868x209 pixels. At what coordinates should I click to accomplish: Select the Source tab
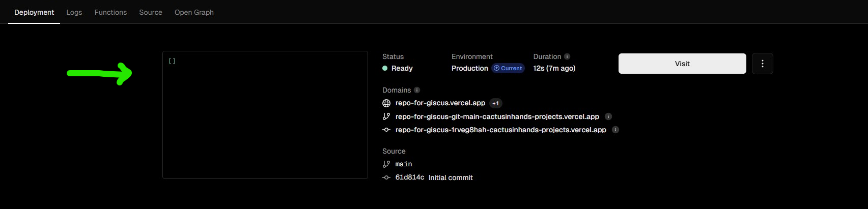coord(151,12)
